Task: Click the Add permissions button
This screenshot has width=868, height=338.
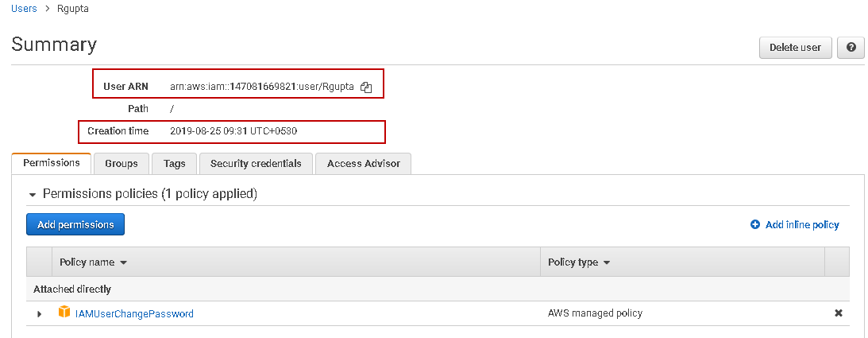Action: click(x=75, y=225)
